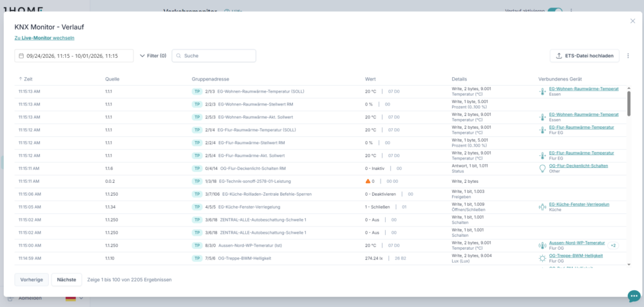The height and width of the screenshot is (307, 644).
Task: Select source address '0.0.2'
Action: pyautogui.click(x=109, y=181)
